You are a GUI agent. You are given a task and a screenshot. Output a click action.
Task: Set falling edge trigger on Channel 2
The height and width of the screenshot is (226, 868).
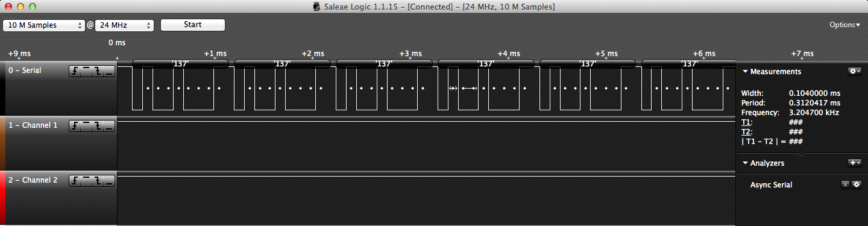[x=98, y=180]
